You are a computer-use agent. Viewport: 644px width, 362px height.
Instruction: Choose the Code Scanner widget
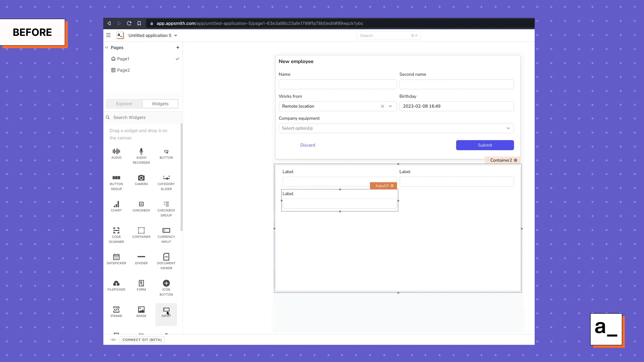point(116,231)
